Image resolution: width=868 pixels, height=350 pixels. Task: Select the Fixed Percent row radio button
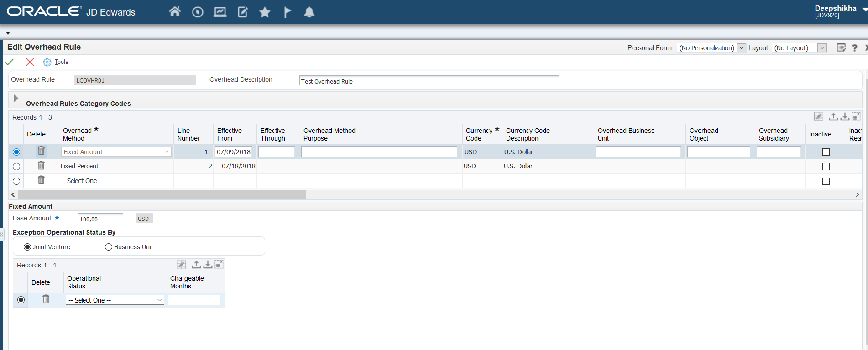pyautogui.click(x=16, y=167)
